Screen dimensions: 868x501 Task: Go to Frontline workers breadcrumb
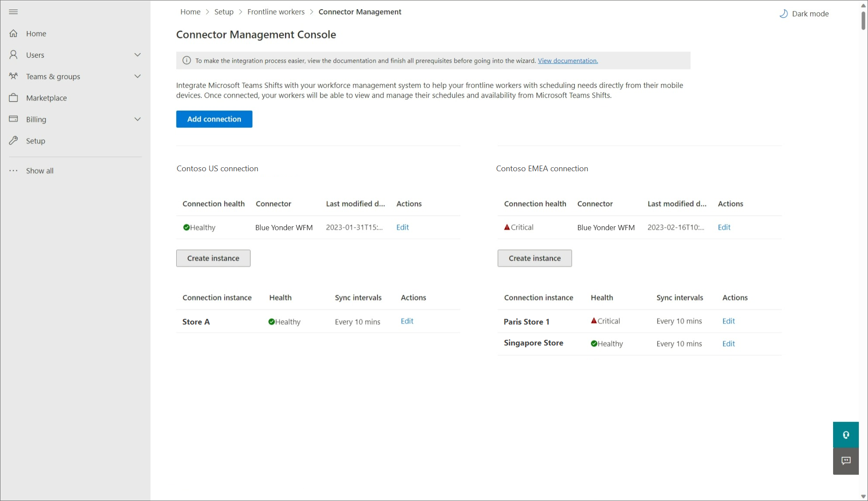(x=276, y=12)
